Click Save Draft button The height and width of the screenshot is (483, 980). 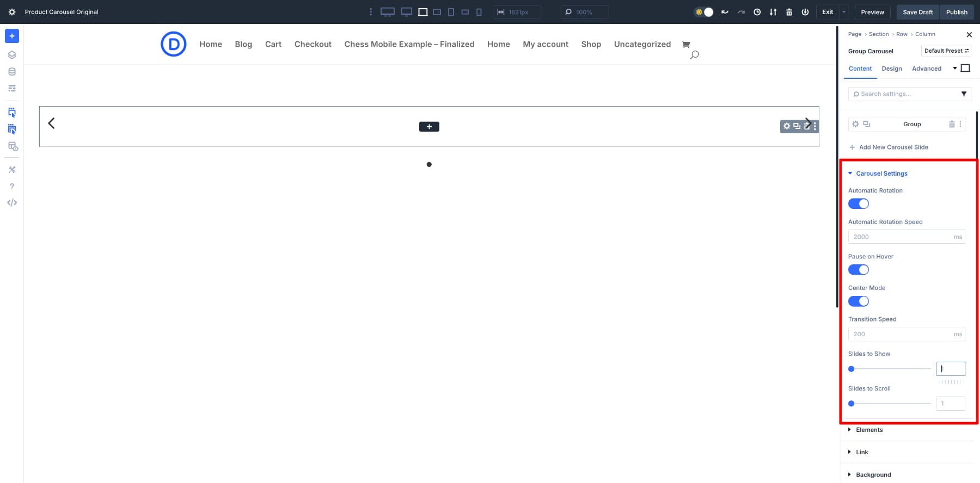pos(918,12)
